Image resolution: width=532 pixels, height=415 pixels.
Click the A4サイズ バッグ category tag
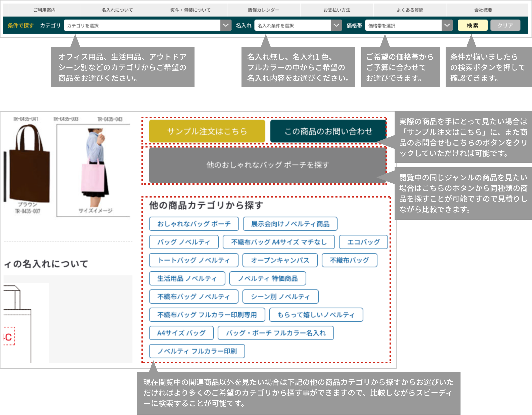pyautogui.click(x=181, y=333)
